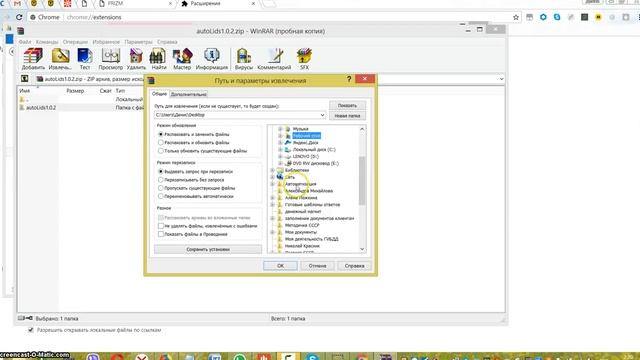Expand the LENOVO (D:) tree node
Image resolution: width=640 pixels, height=360 pixels.
click(280, 156)
